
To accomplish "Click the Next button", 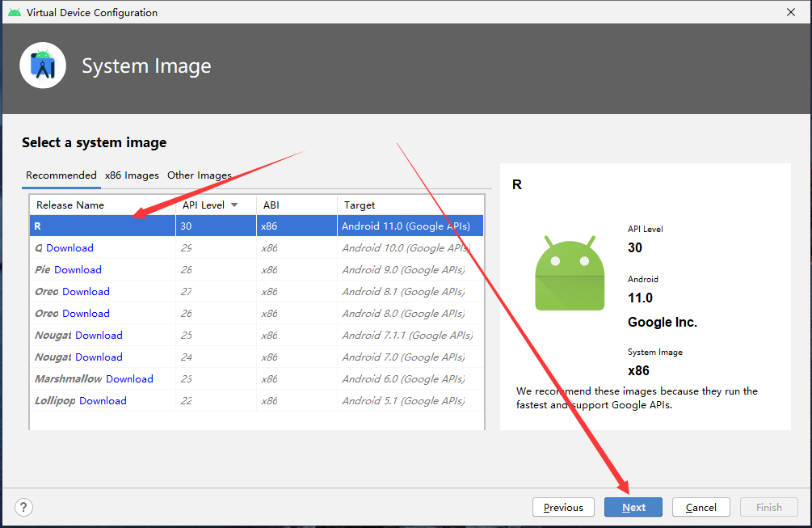I will (x=633, y=507).
